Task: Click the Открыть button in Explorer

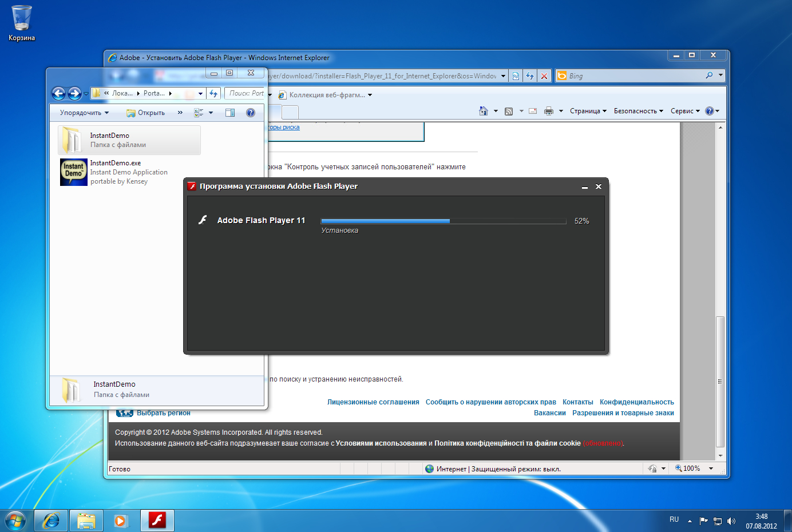Action: (146, 113)
